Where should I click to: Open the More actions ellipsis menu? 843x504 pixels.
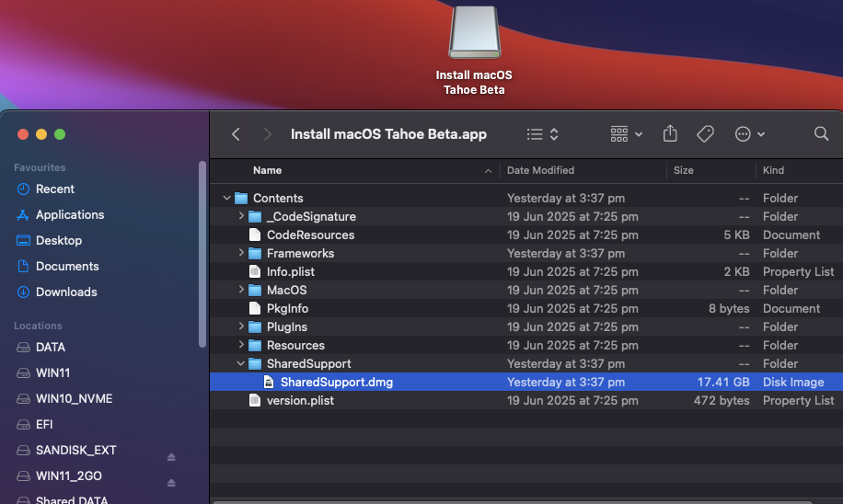[749, 134]
